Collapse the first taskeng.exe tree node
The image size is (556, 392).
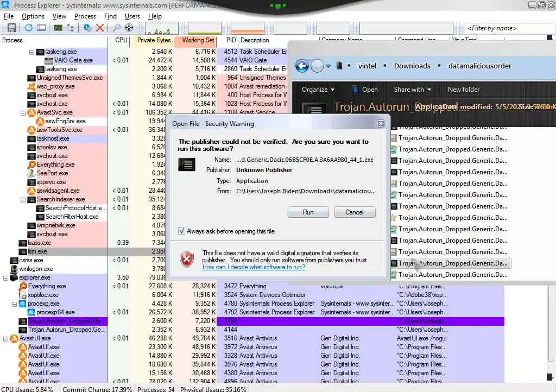click(x=31, y=52)
